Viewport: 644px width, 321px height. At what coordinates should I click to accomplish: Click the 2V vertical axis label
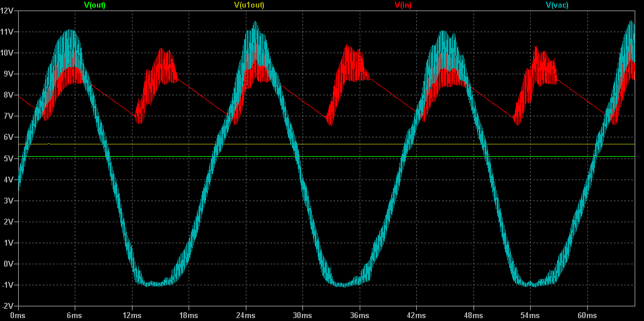(9, 222)
